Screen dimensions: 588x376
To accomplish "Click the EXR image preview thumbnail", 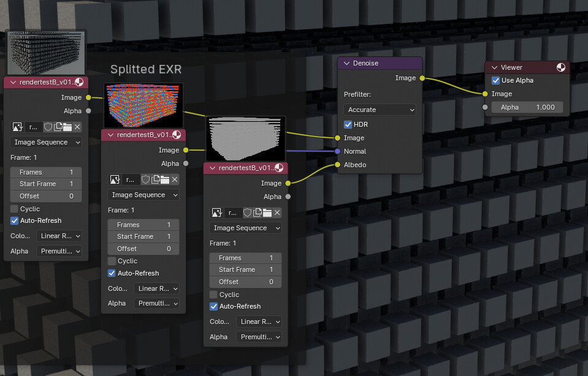I will pyautogui.click(x=143, y=105).
